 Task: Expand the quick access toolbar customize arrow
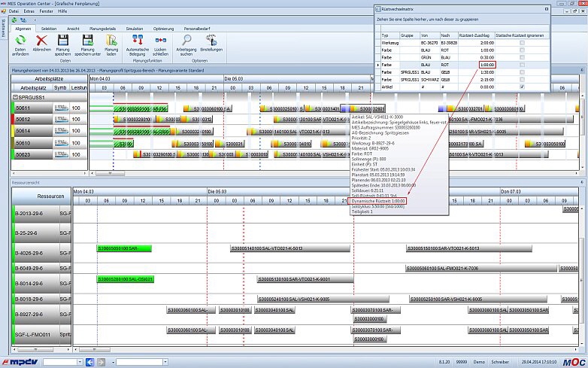point(35,20)
